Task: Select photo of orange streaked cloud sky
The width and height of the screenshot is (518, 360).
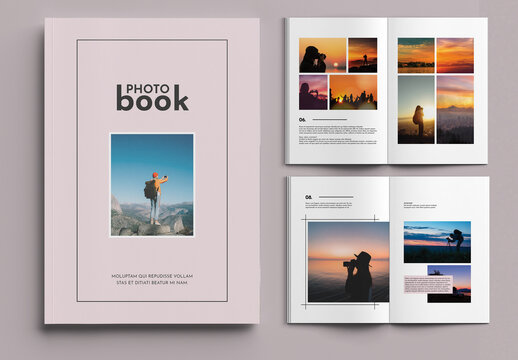Action: (x=455, y=55)
